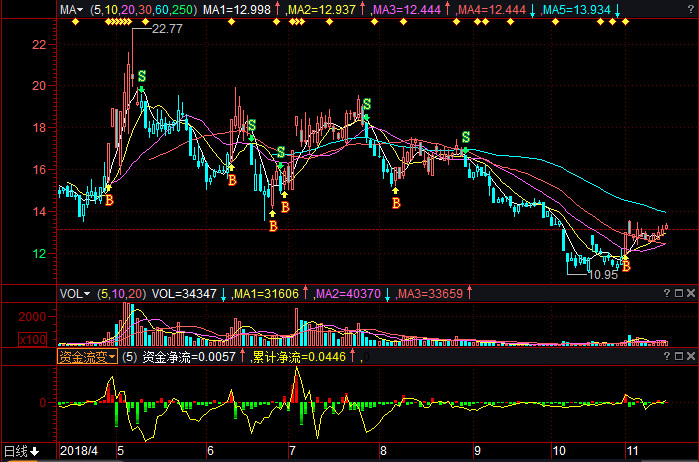This screenshot has height=462, width=699.
Task: Maximize the MA price chart panel
Action: (677, 10)
